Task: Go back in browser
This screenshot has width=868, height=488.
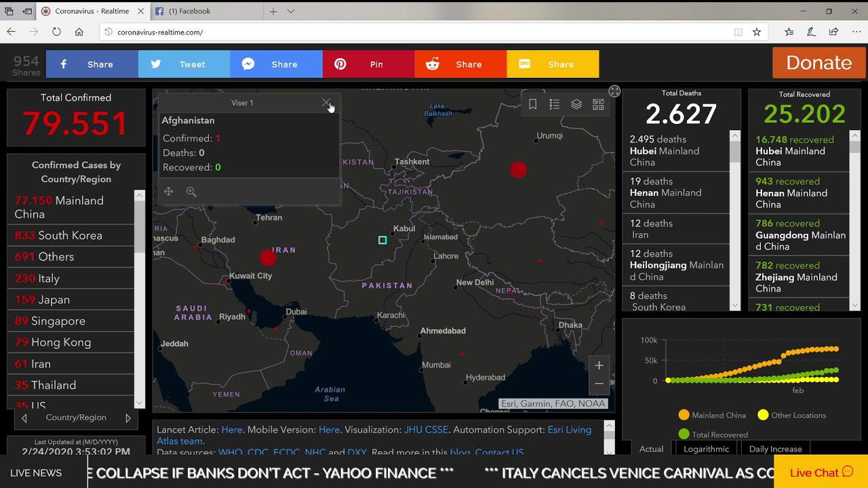Action: point(12,32)
